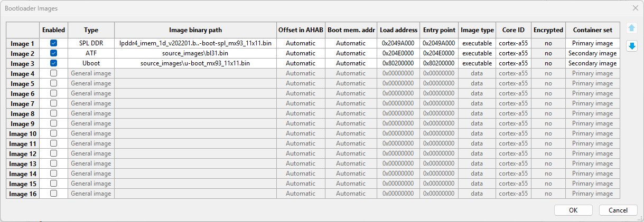Edit the bl31.bin image binary path field
The image size is (644, 222).
tap(195, 53)
